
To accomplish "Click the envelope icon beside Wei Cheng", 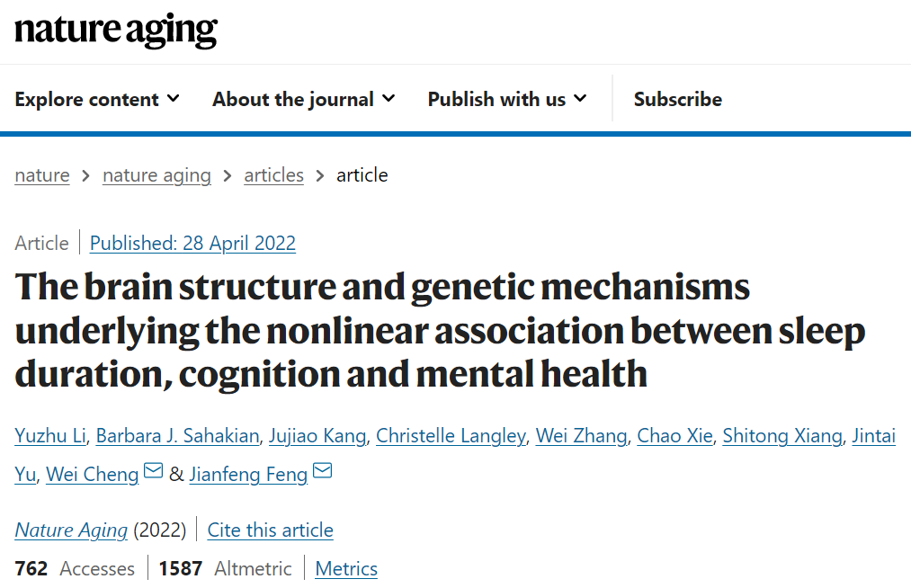I will point(154,470).
